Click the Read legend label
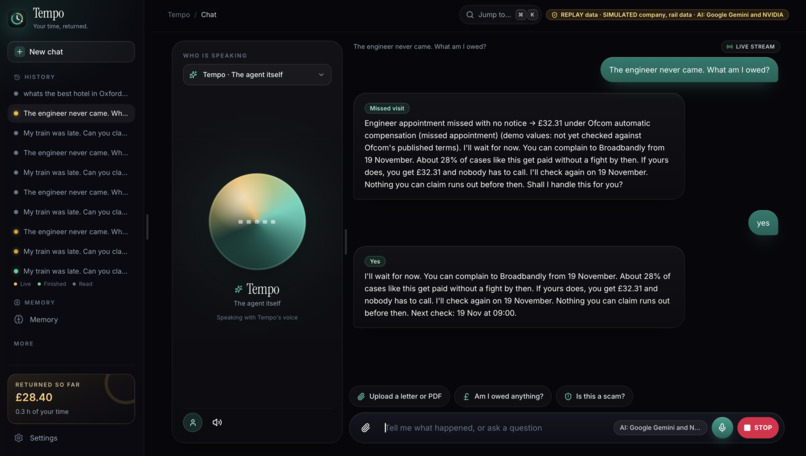 click(x=85, y=284)
